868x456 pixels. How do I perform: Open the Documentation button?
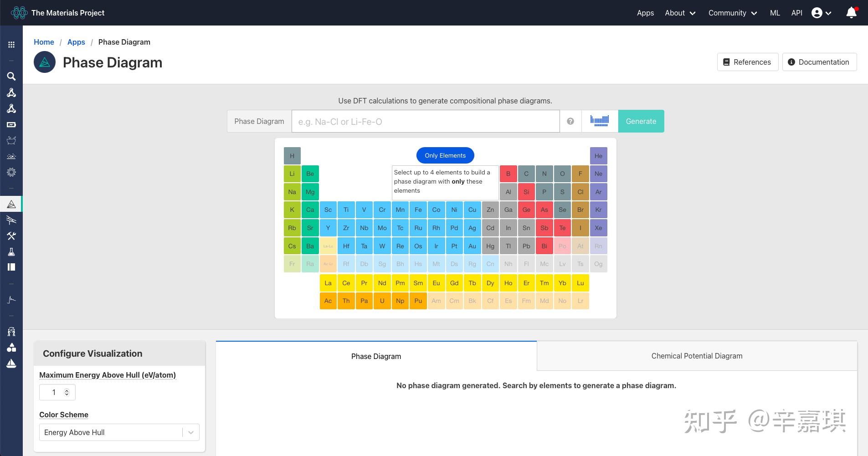(819, 62)
